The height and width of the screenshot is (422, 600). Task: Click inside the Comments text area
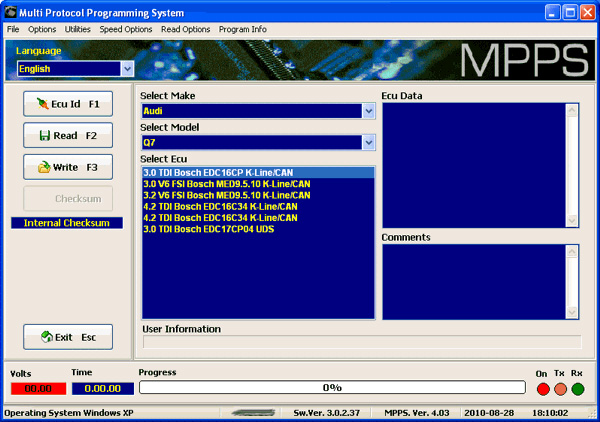pyautogui.click(x=474, y=282)
